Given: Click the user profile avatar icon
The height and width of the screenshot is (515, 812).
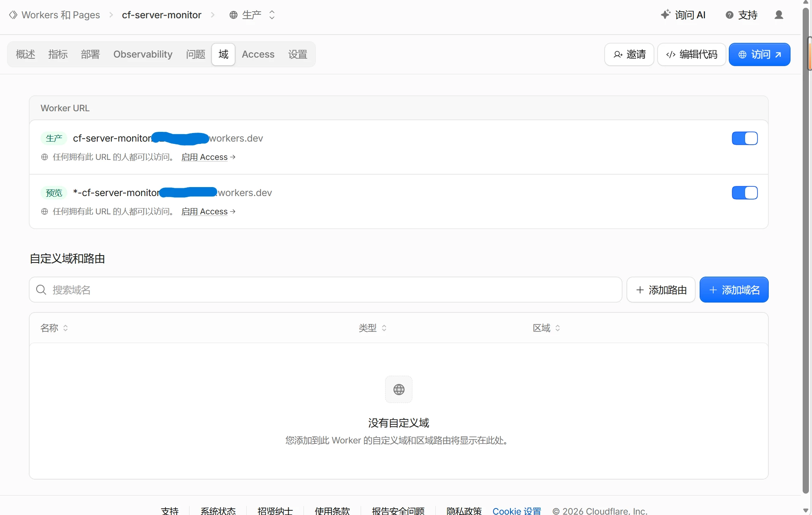Looking at the screenshot, I should point(779,15).
